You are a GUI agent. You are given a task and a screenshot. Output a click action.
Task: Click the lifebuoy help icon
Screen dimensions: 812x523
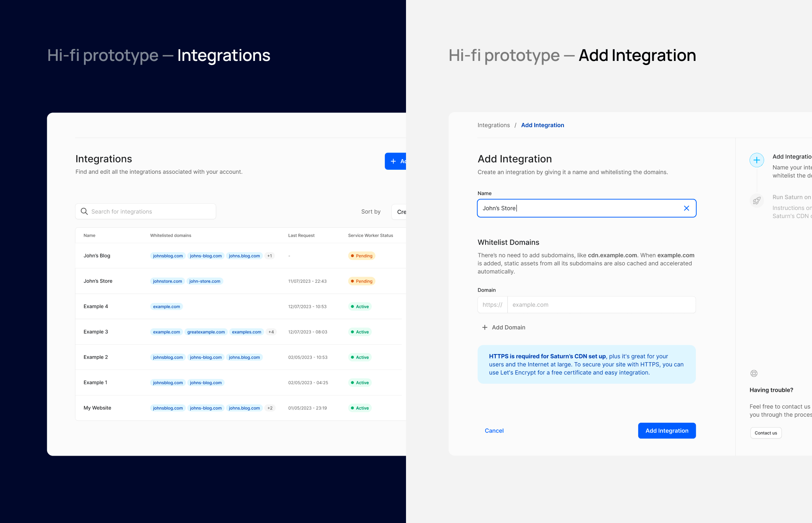pos(754,374)
